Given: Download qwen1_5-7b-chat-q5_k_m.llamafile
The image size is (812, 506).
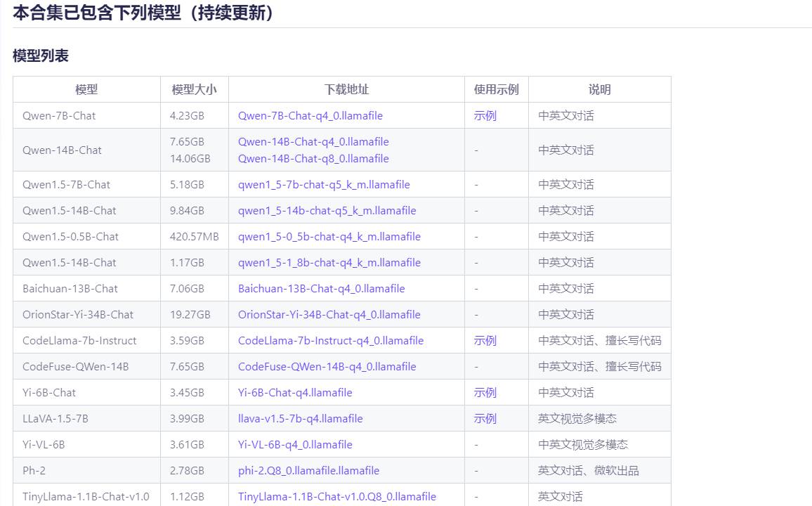Looking at the screenshot, I should pos(324,184).
